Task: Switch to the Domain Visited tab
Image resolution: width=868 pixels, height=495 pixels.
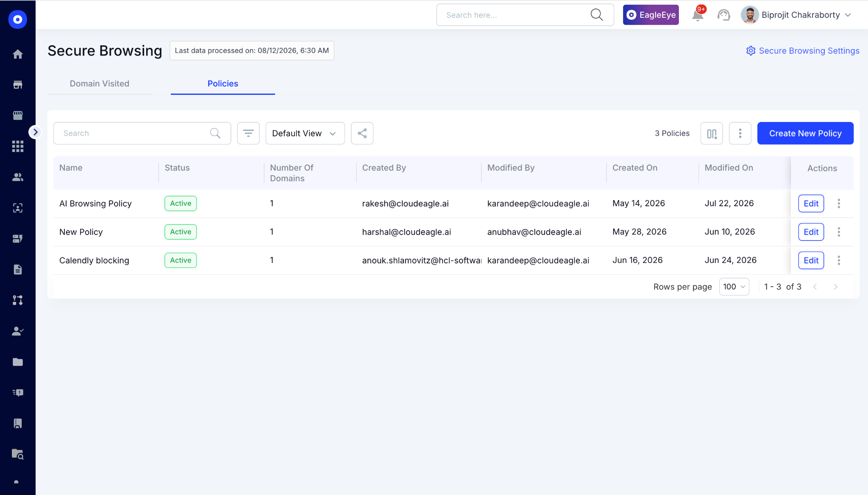Action: tap(100, 83)
